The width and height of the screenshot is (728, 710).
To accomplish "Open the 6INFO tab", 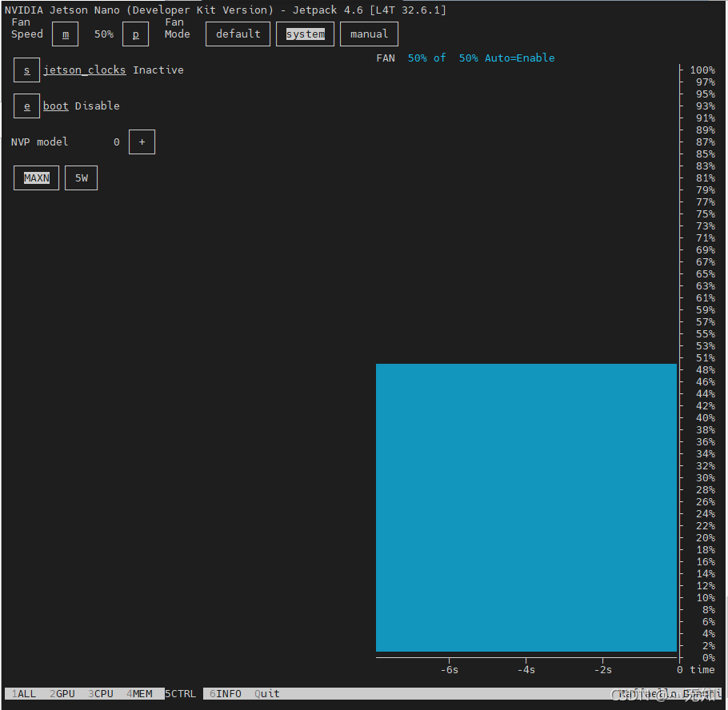I will coord(226,694).
